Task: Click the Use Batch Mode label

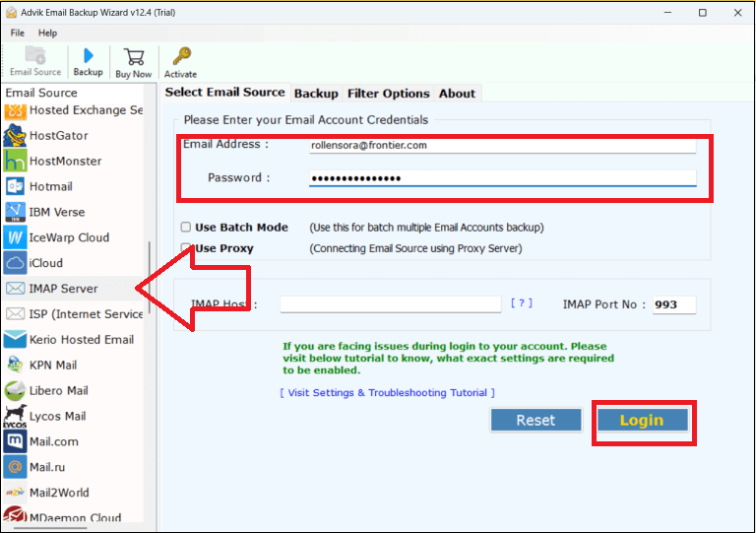Action: pyautogui.click(x=241, y=228)
